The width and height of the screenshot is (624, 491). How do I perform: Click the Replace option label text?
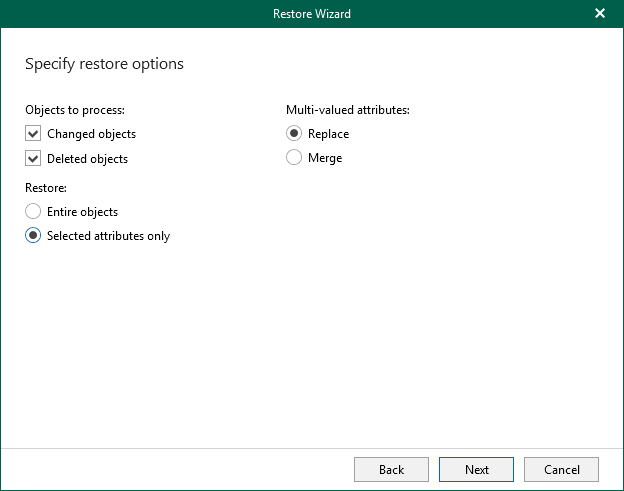(328, 134)
